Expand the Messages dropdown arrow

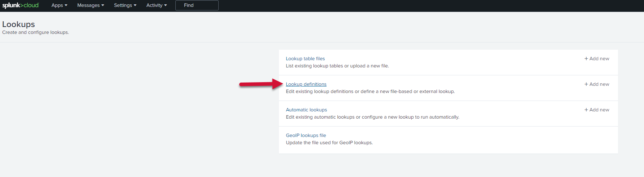click(x=103, y=5)
